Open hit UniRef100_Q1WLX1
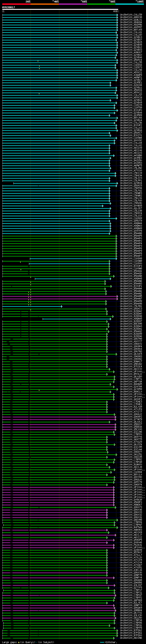The height and width of the screenshot is (644, 146). tap(131, 20)
